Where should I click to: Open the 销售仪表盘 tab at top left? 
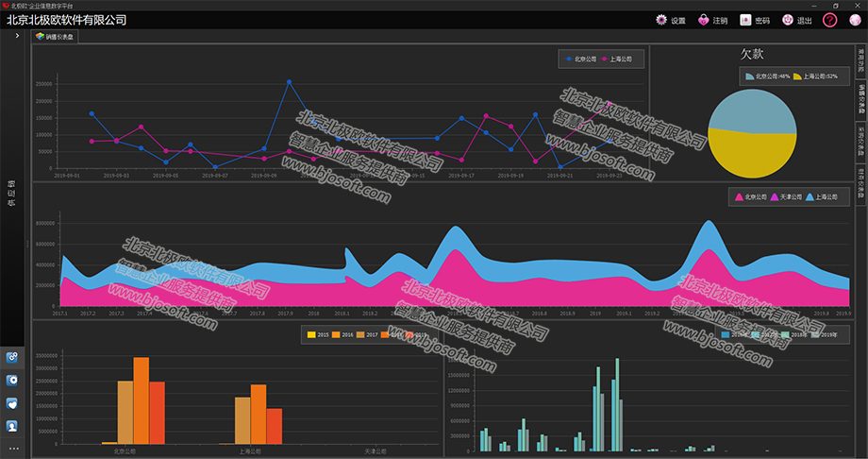pyautogui.click(x=55, y=37)
